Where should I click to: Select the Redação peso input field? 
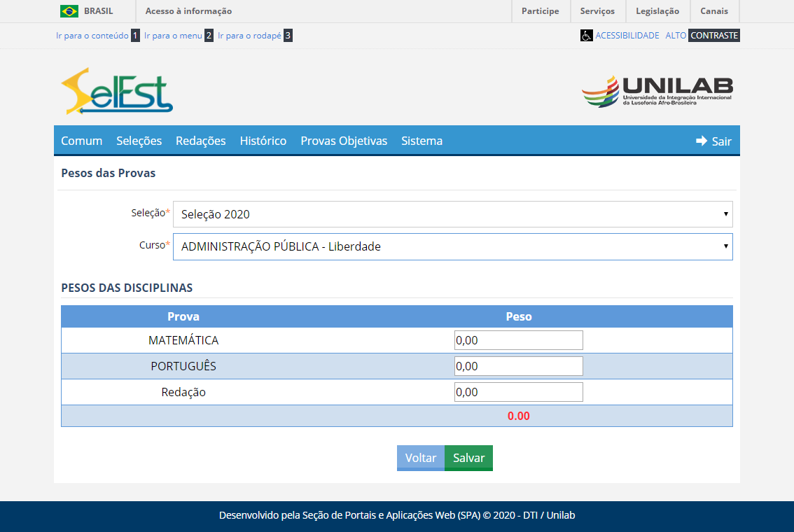pyautogui.click(x=518, y=392)
